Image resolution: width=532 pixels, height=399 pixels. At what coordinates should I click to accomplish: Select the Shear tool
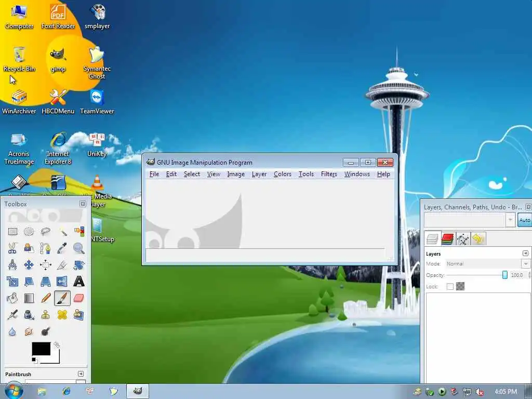(x=29, y=282)
